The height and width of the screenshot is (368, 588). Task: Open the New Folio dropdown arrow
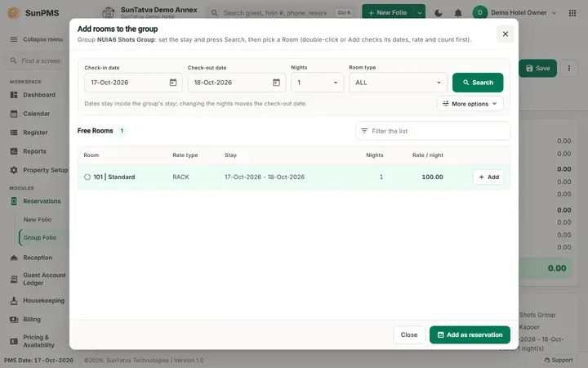tap(420, 13)
